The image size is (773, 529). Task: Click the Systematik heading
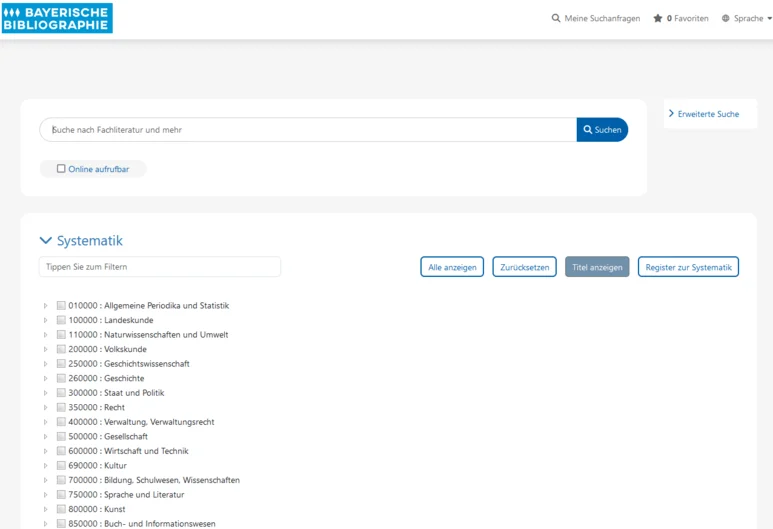pyautogui.click(x=90, y=241)
